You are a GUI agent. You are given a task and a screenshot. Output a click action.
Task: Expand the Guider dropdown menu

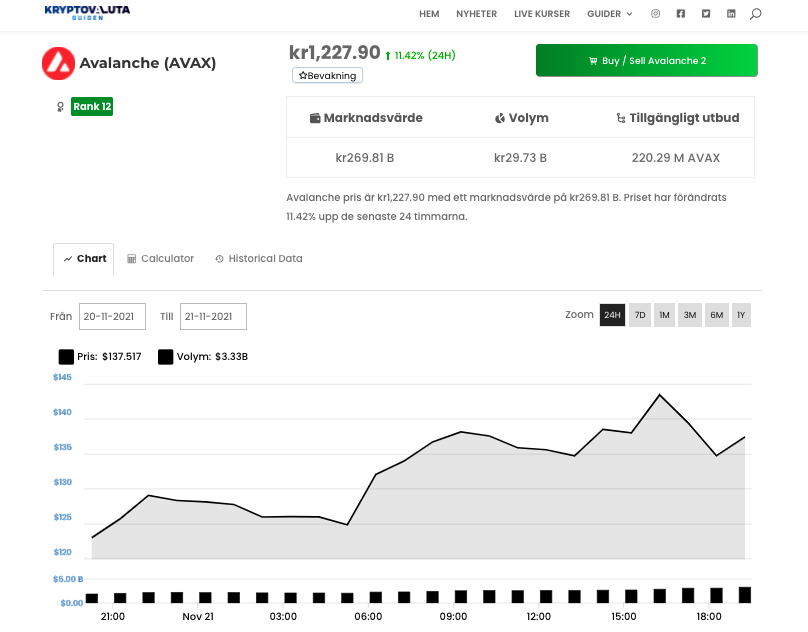[610, 14]
